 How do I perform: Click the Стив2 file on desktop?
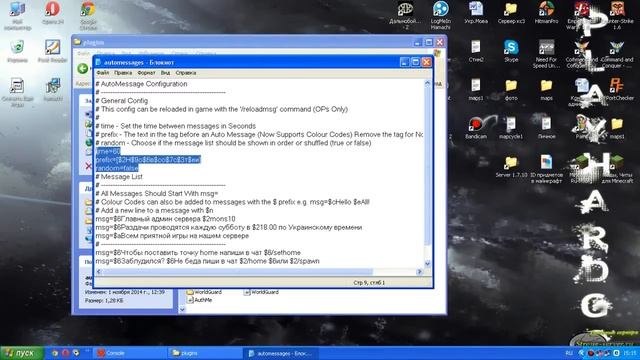[476, 51]
